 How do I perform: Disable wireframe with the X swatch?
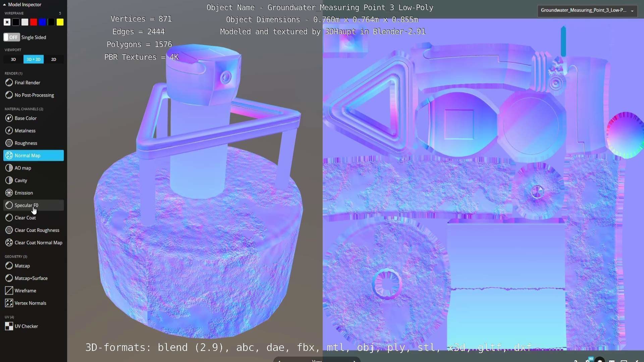(7, 22)
